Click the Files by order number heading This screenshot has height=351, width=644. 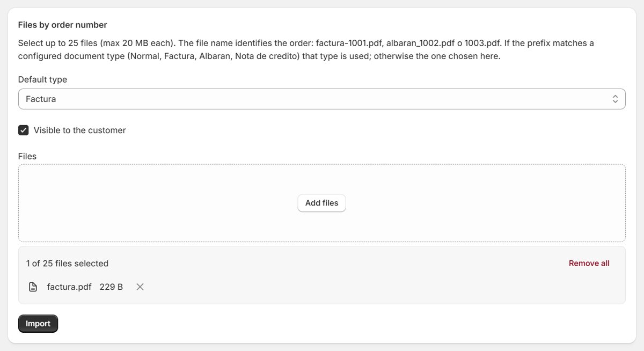point(63,25)
